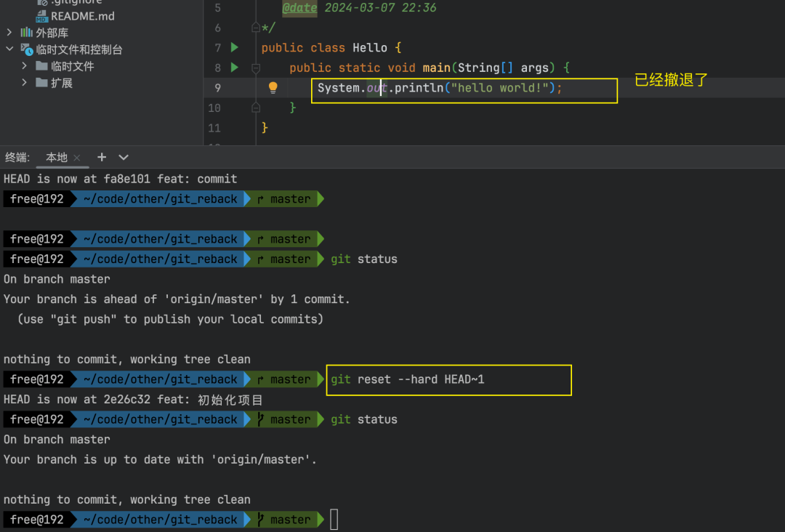Collapse the 临时文件和控制台 tree node

(x=9, y=49)
